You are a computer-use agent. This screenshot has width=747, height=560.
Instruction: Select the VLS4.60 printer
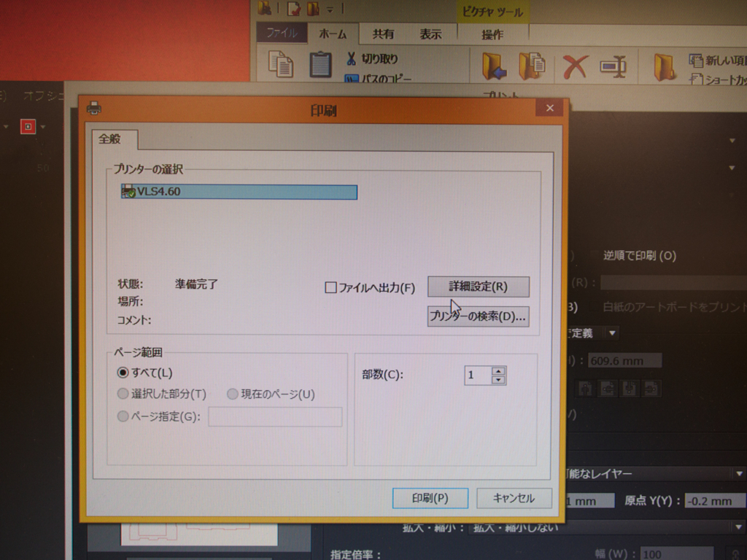click(x=239, y=192)
